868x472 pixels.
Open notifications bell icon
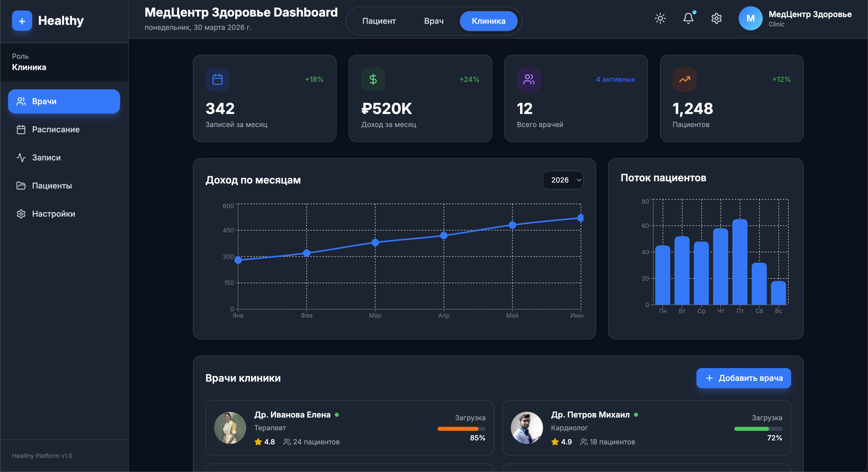point(688,18)
